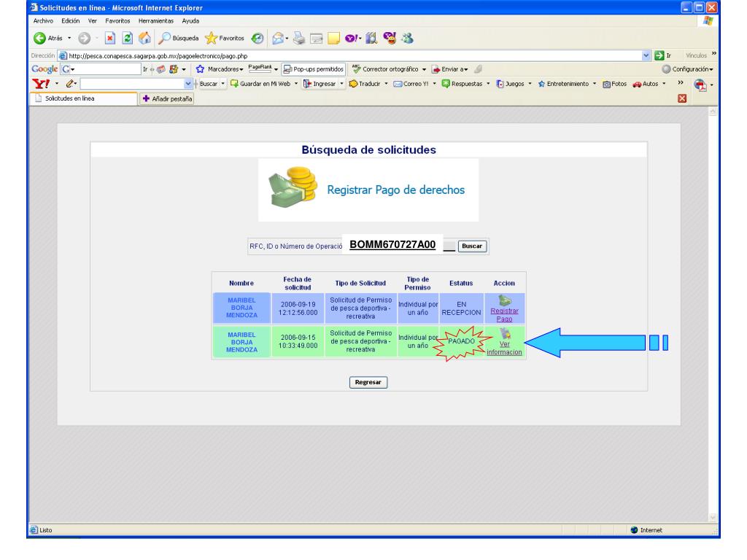Toggle the Pop-ups permitidos button

pyautogui.click(x=314, y=69)
